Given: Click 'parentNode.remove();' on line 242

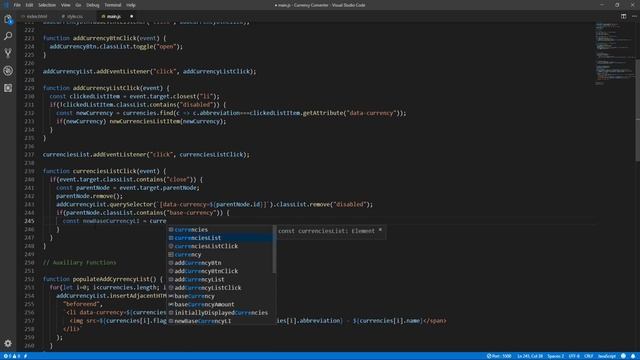Looking at the screenshot, I should click(x=89, y=196).
